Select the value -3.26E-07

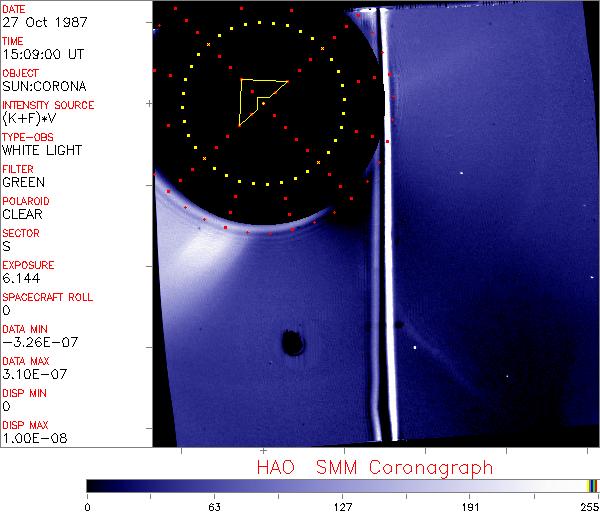(x=40, y=342)
